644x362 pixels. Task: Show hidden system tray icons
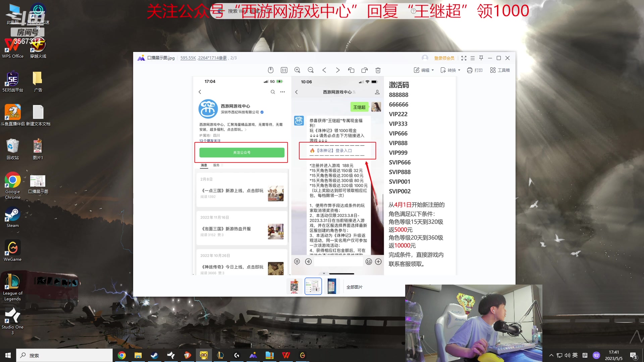pyautogui.click(x=551, y=355)
